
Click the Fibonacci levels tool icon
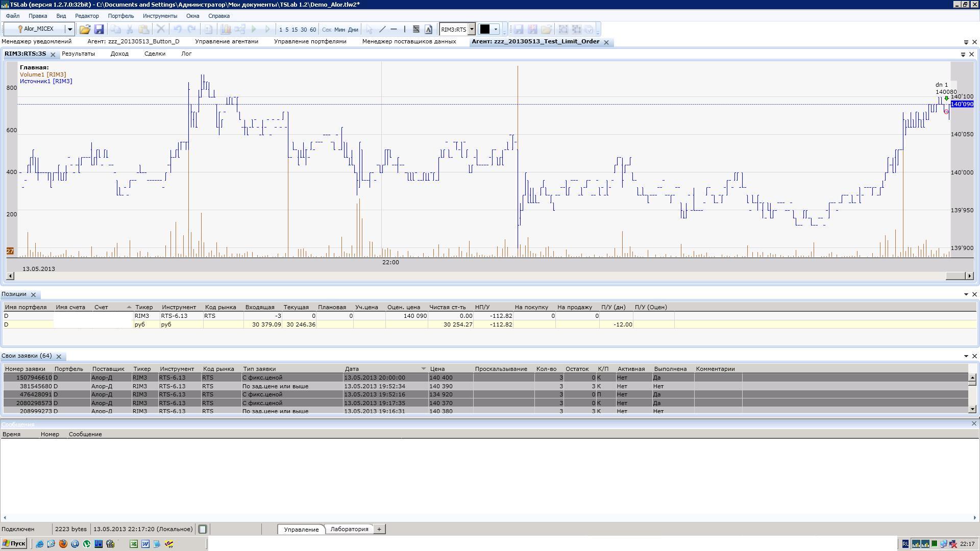click(416, 30)
